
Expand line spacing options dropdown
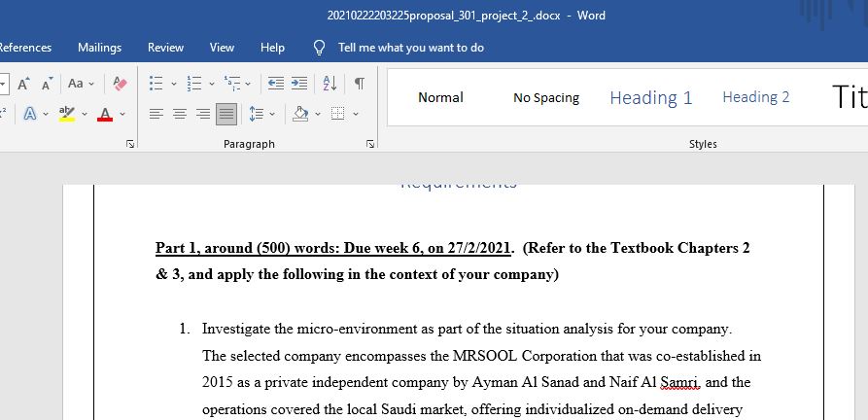click(271, 114)
